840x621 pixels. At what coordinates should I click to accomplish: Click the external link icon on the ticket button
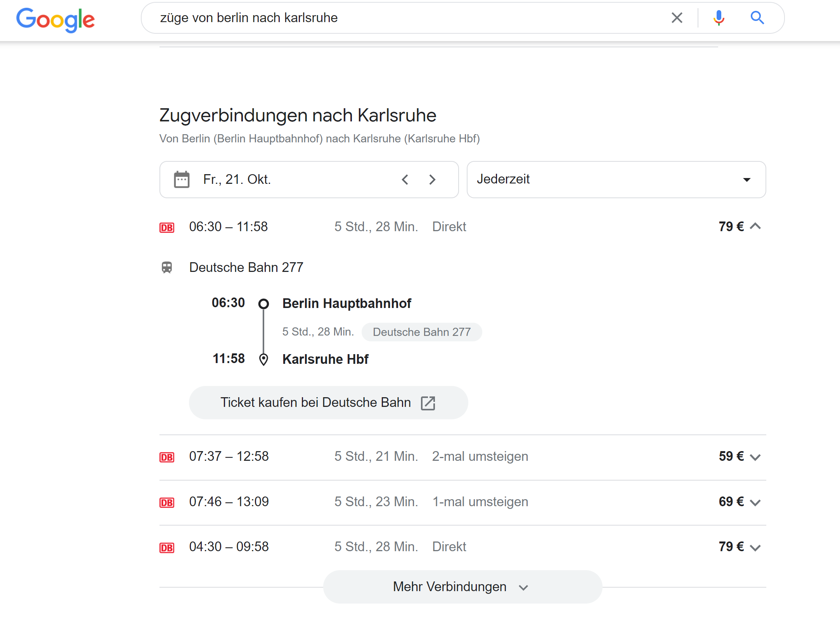[x=428, y=403]
